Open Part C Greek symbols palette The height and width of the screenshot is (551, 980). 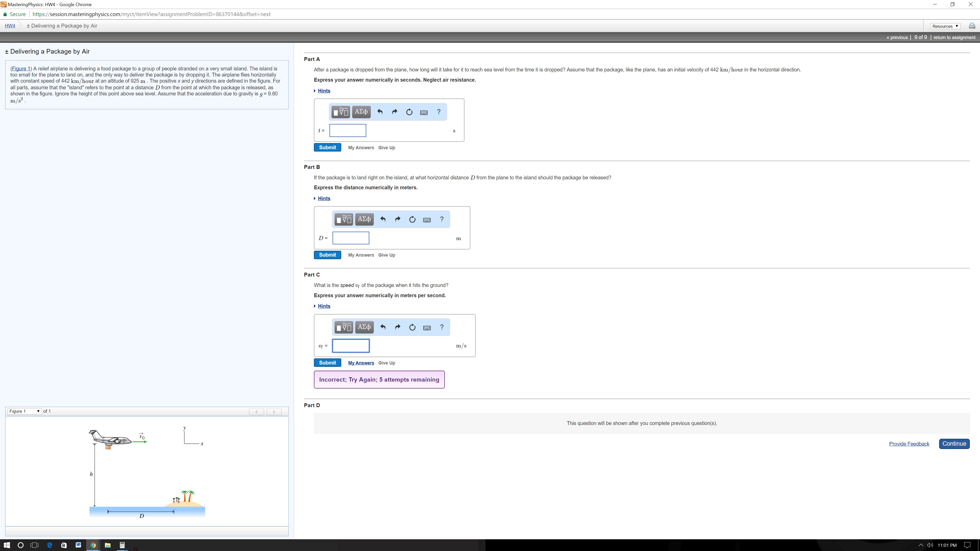tap(364, 327)
